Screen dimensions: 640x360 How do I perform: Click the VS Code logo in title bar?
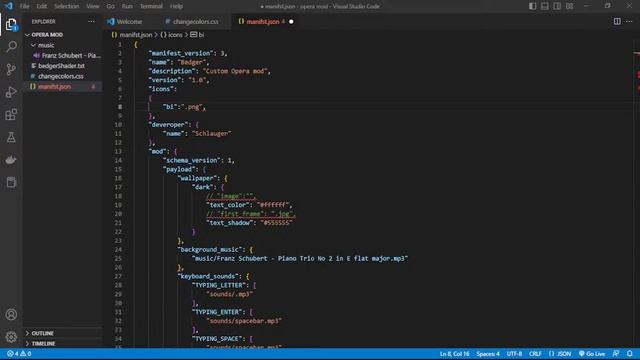(x=9, y=6)
